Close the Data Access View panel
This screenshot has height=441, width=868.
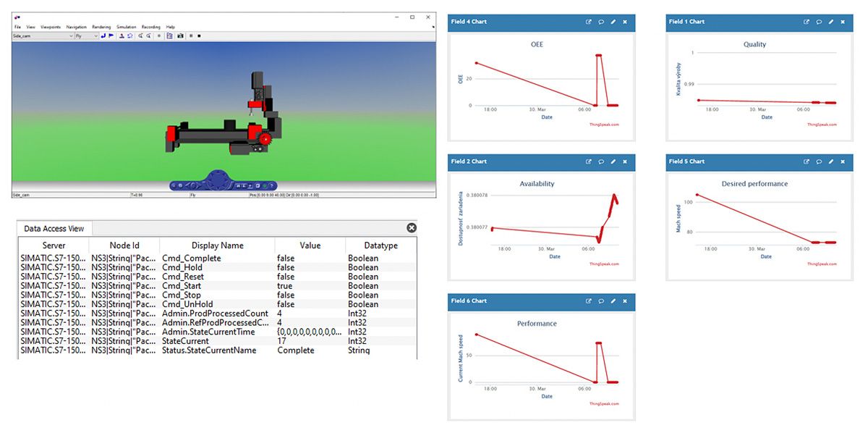pos(412,228)
